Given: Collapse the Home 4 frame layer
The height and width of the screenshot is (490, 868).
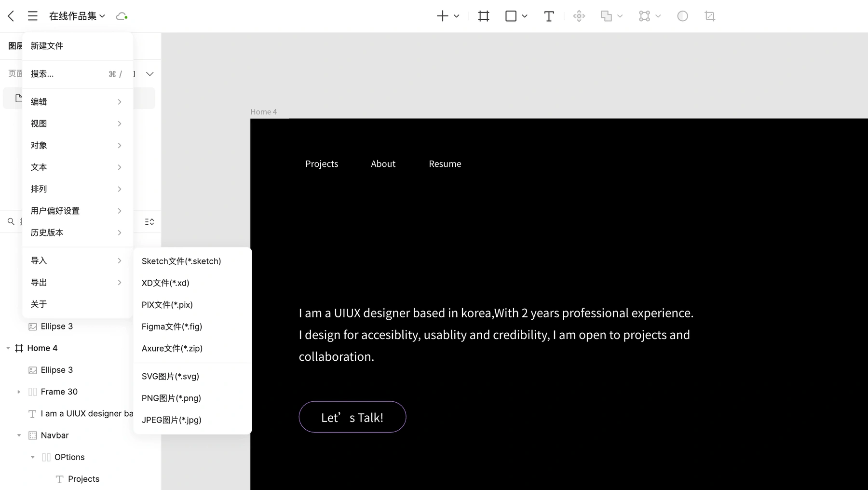Looking at the screenshot, I should (x=8, y=348).
